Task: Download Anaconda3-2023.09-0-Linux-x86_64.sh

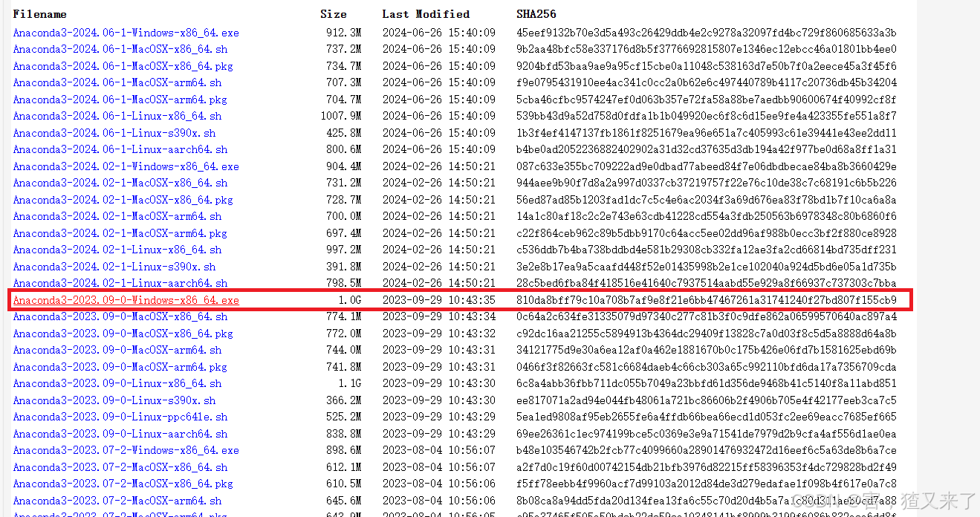Action: [117, 383]
